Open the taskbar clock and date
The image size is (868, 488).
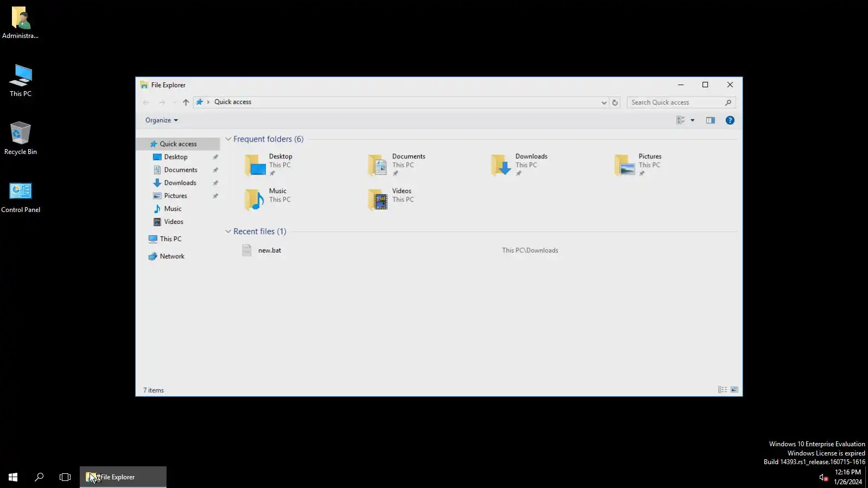(848, 477)
